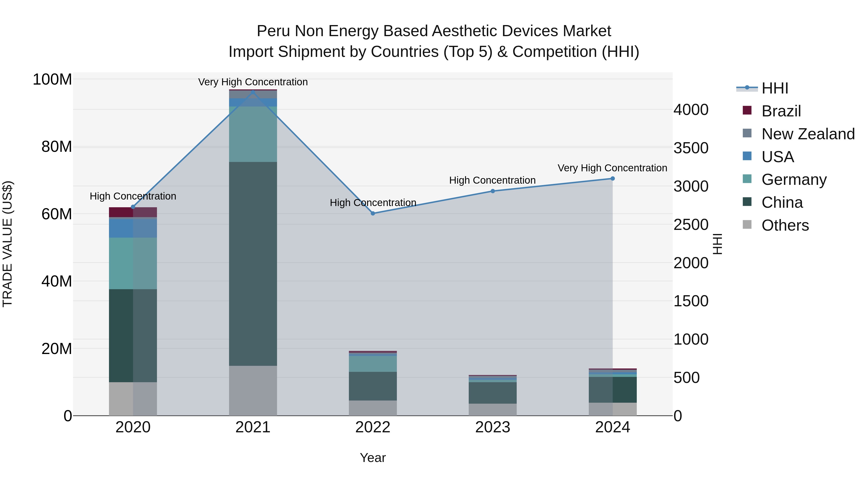Click the 4000 HHI axis tick label
Image resolution: width=868 pixels, height=488 pixels.
pos(691,110)
